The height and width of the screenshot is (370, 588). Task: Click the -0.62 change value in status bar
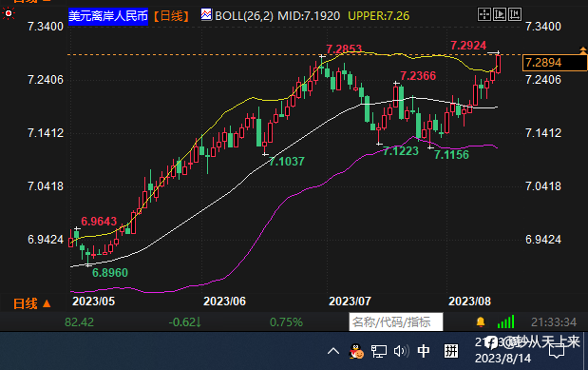point(185,322)
